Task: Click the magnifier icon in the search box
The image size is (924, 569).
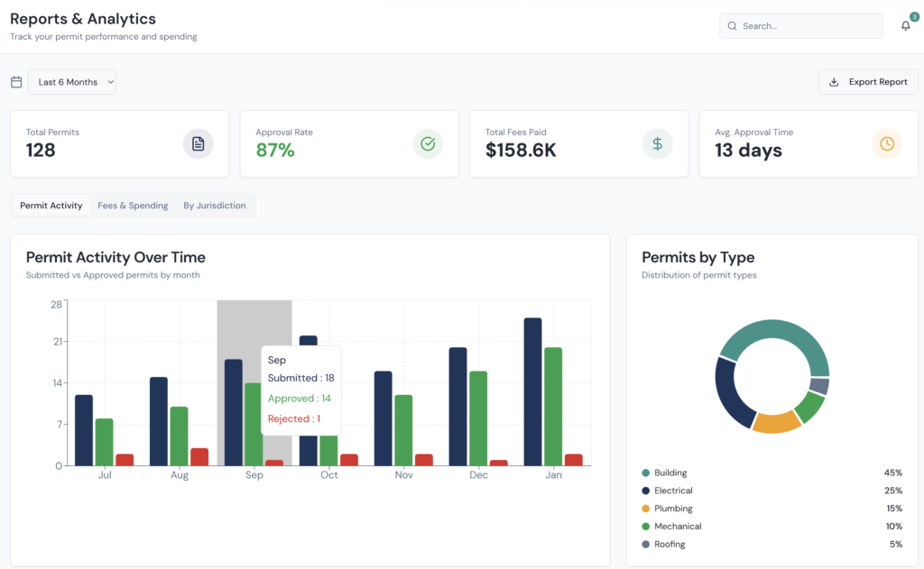Action: point(732,26)
